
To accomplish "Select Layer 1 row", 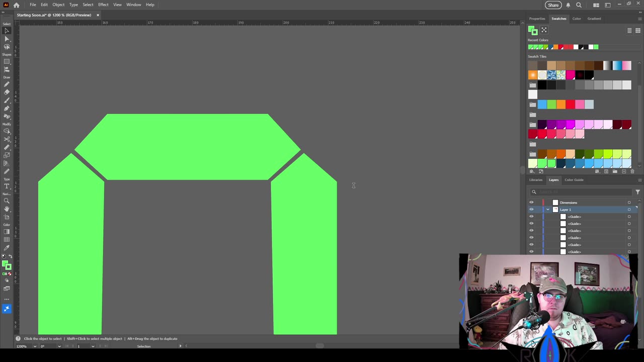I will tap(584, 210).
